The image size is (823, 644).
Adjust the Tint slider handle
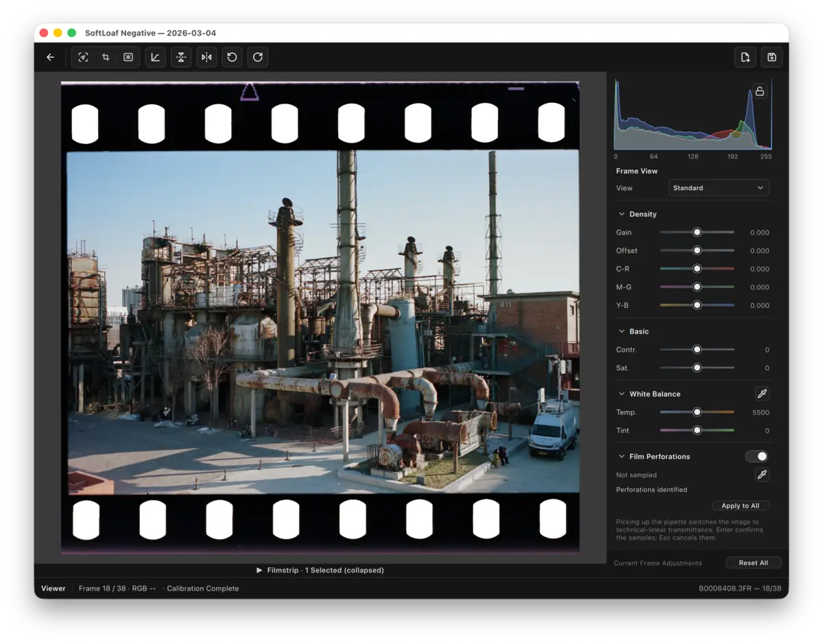697,430
